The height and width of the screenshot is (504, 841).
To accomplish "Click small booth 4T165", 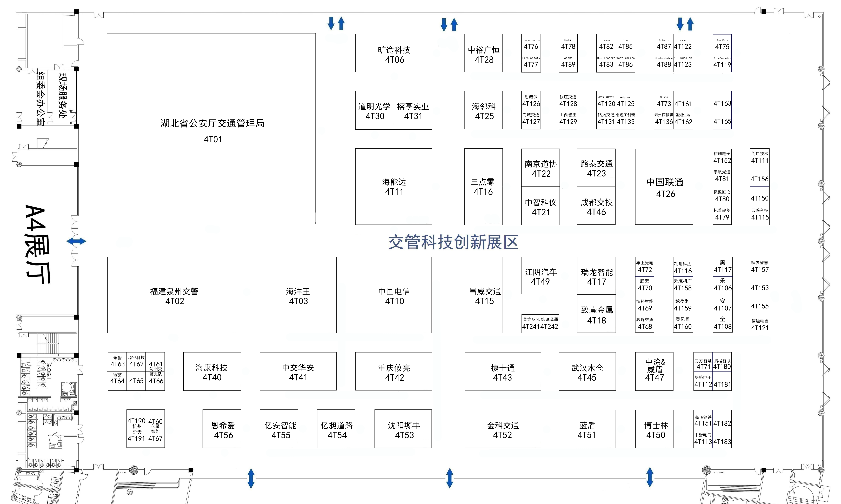I will [x=722, y=120].
